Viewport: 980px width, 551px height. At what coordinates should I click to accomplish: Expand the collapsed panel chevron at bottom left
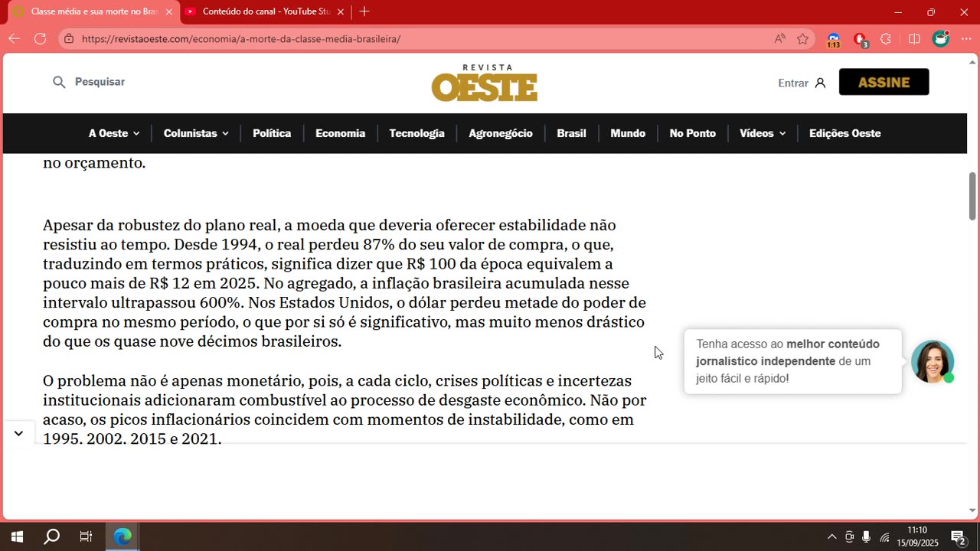18,433
